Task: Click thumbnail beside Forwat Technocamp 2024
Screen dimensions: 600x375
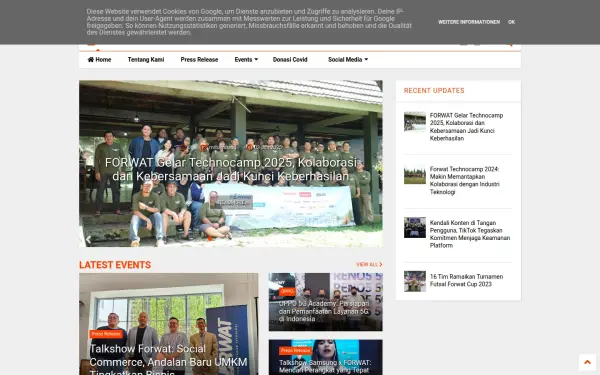Action: pyautogui.click(x=415, y=175)
